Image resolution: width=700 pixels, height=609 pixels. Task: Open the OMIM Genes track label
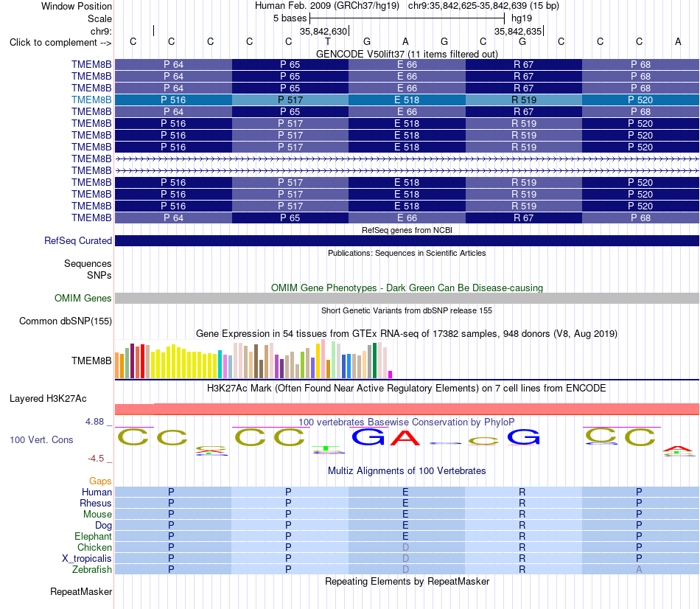click(83, 298)
